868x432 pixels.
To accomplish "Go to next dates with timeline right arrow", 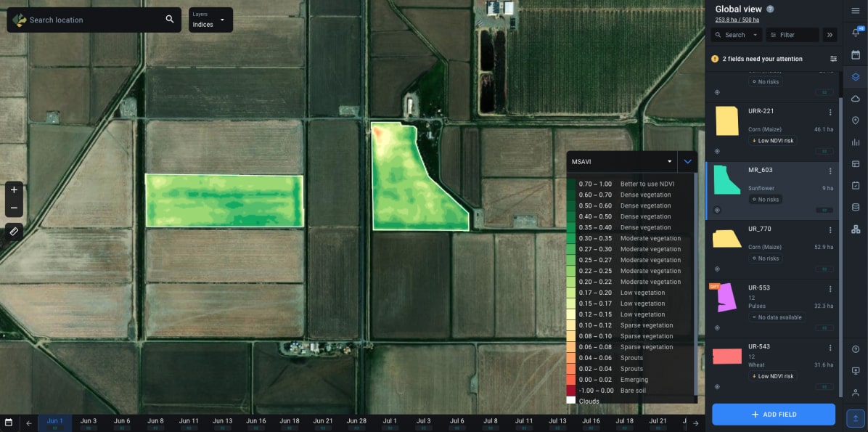I will (x=695, y=424).
